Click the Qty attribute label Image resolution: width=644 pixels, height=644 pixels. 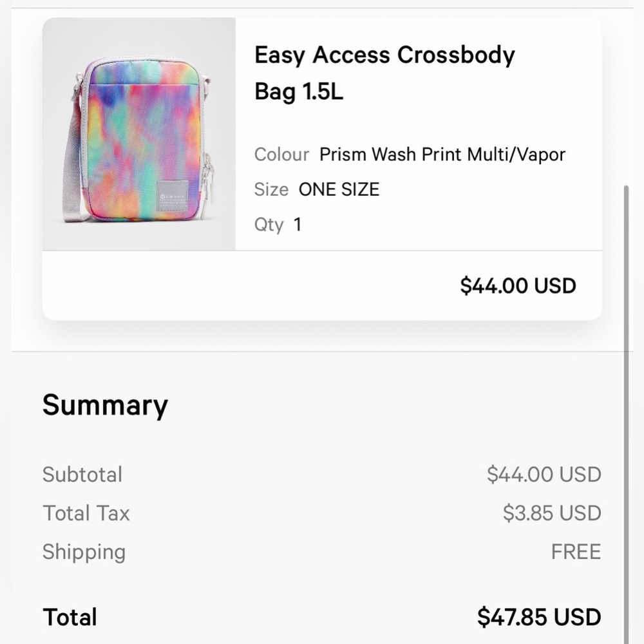point(270,224)
